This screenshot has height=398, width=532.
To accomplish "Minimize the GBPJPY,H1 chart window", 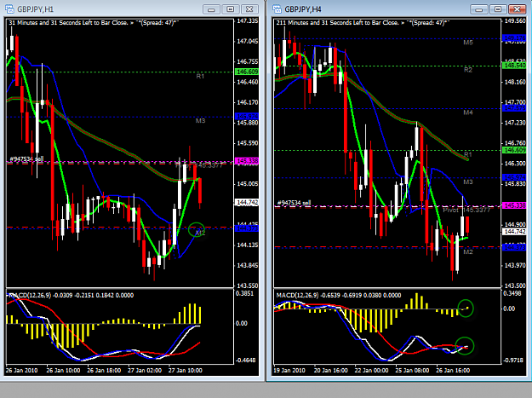I will 211,9.
